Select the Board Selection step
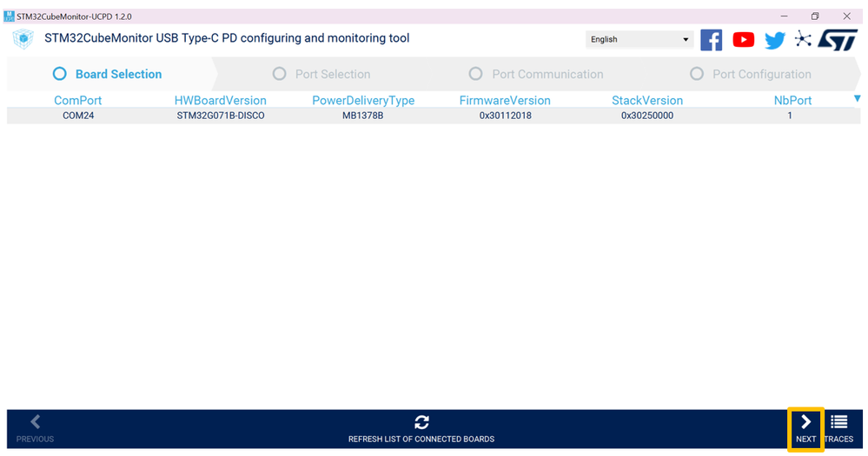Image resolution: width=868 pixels, height=456 pixels. click(x=107, y=74)
